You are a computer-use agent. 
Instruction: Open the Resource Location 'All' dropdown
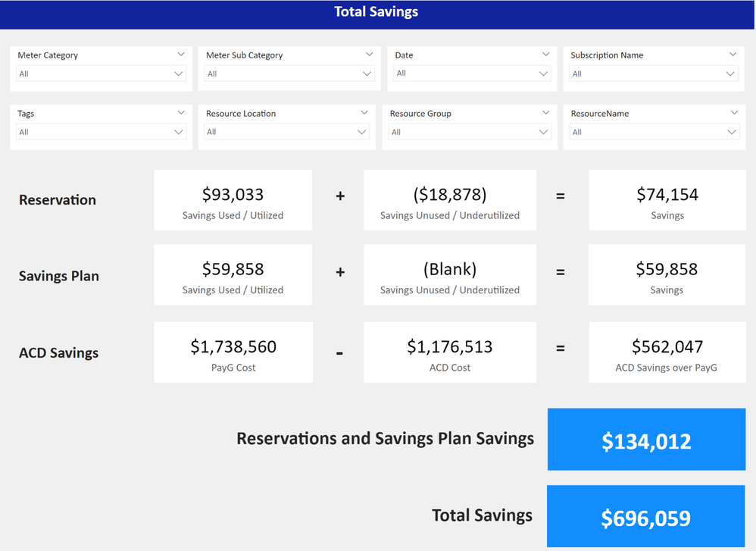click(287, 132)
